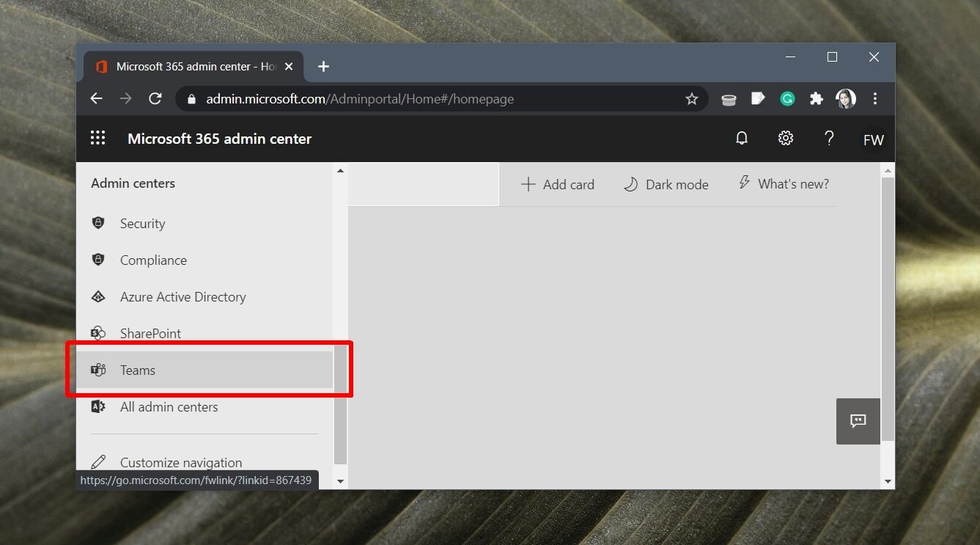Open help via the question mark icon
The height and width of the screenshot is (545, 980).
click(829, 138)
